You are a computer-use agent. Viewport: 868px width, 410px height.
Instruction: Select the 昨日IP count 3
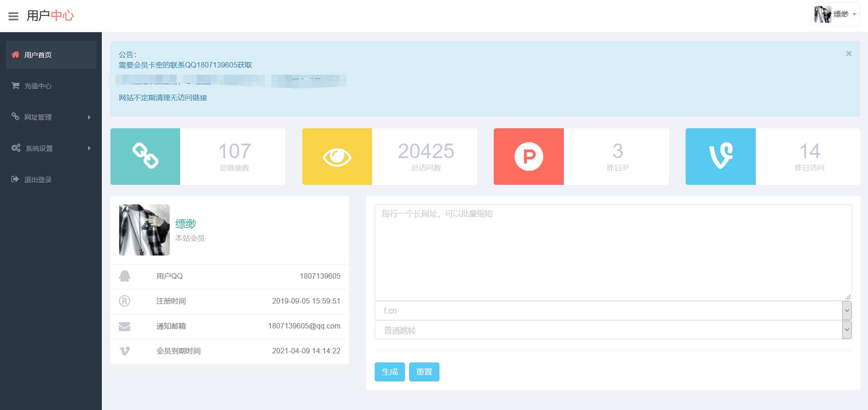coord(618,151)
